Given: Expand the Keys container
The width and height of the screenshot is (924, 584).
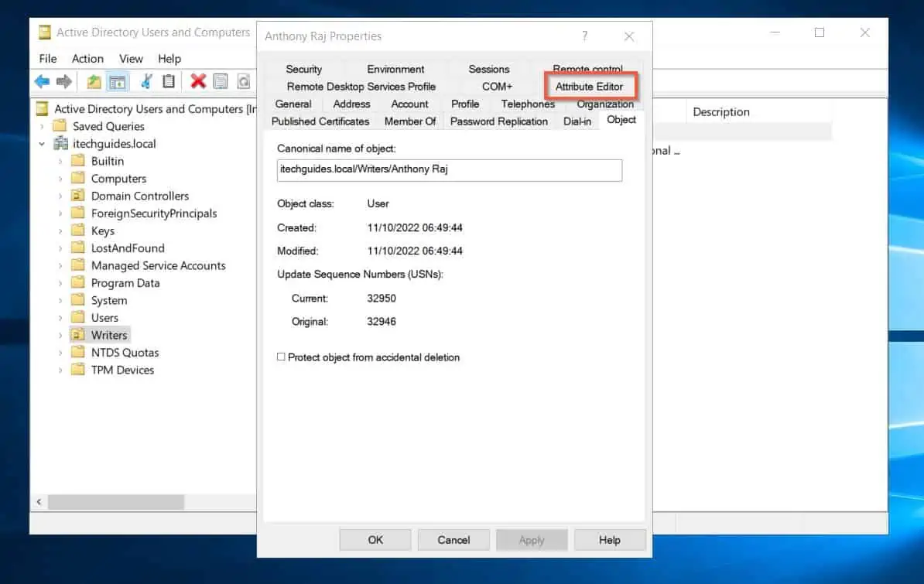Looking at the screenshot, I should [60, 231].
